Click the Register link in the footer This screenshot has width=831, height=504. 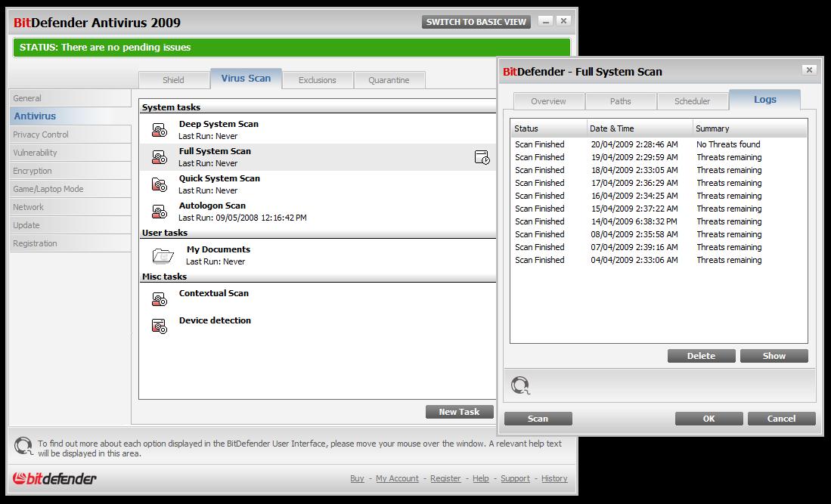(445, 478)
